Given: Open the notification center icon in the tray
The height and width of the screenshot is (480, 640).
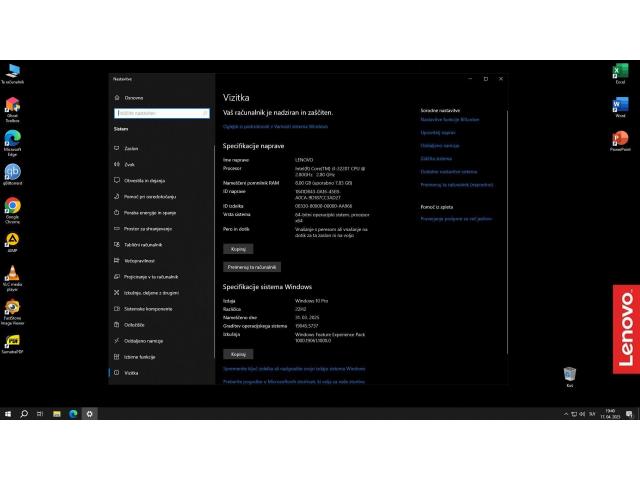Looking at the screenshot, I should coord(629,414).
